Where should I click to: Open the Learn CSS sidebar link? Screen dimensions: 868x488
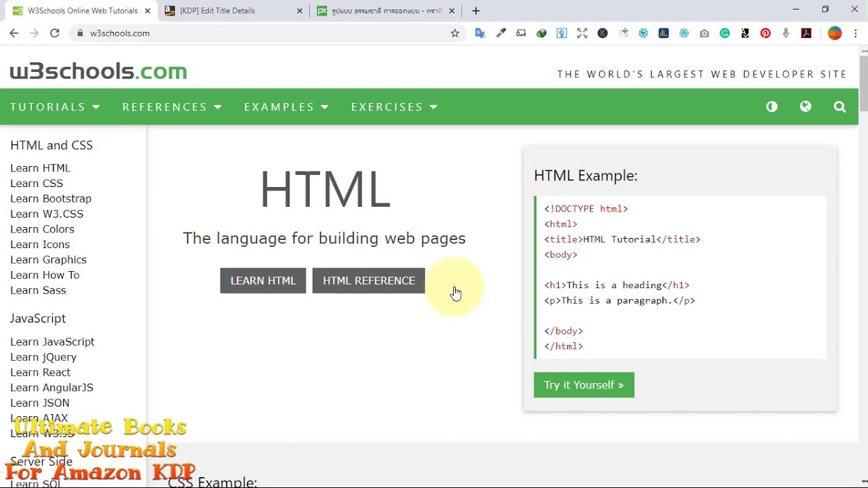point(37,183)
